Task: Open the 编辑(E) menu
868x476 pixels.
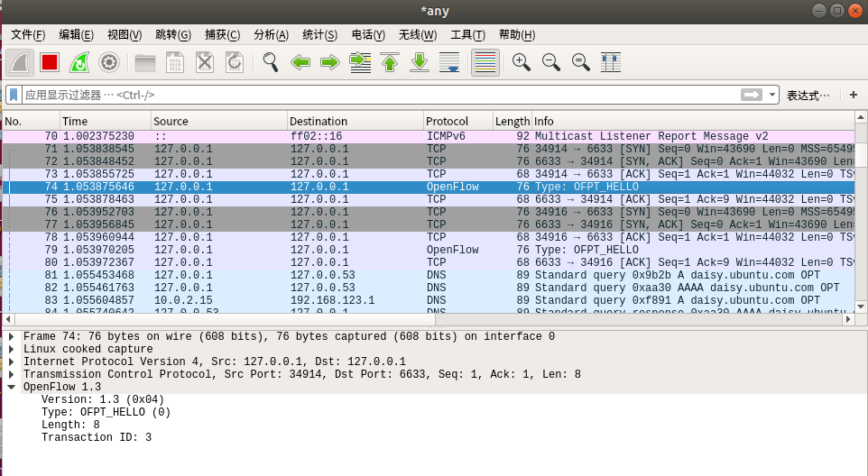Action: coord(77,35)
